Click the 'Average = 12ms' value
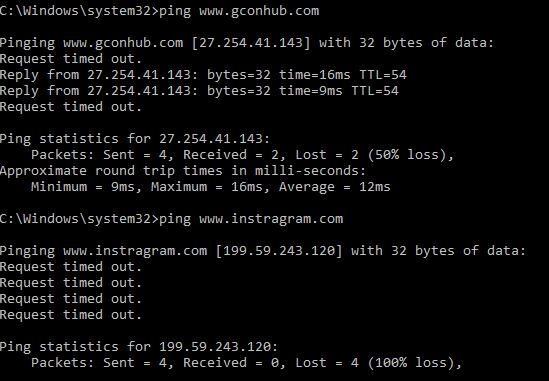 coord(334,187)
